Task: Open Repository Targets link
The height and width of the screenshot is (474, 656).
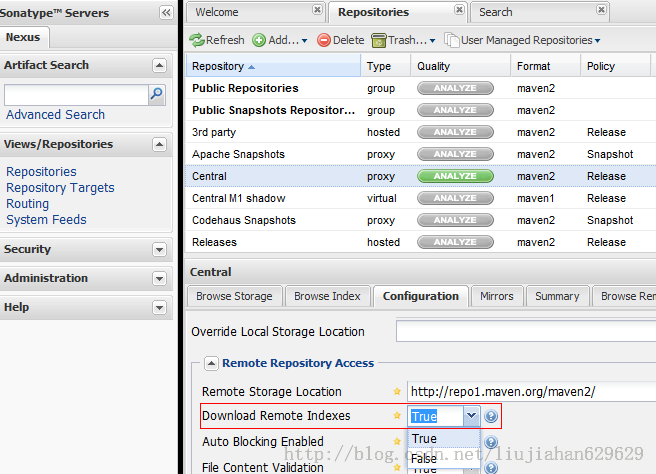Action: (60, 188)
